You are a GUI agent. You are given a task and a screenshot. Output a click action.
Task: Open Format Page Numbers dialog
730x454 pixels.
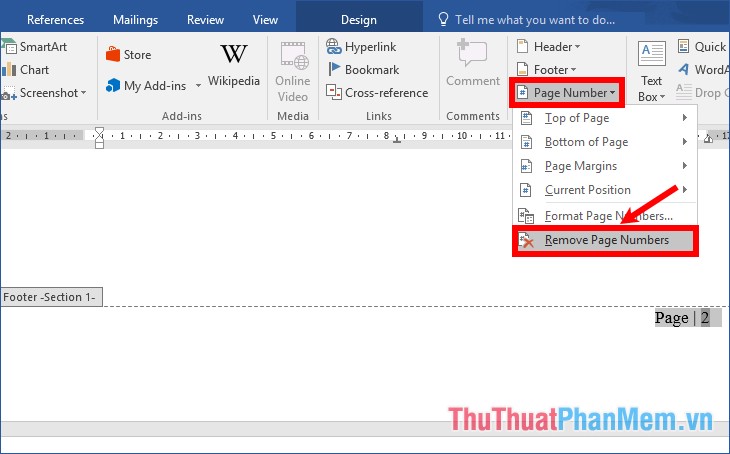point(605,216)
